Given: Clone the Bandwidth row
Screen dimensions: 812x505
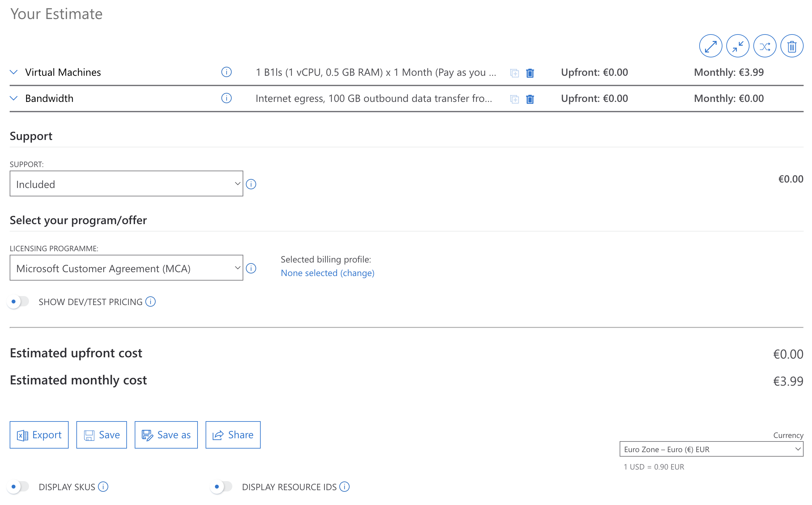Looking at the screenshot, I should click(x=514, y=99).
